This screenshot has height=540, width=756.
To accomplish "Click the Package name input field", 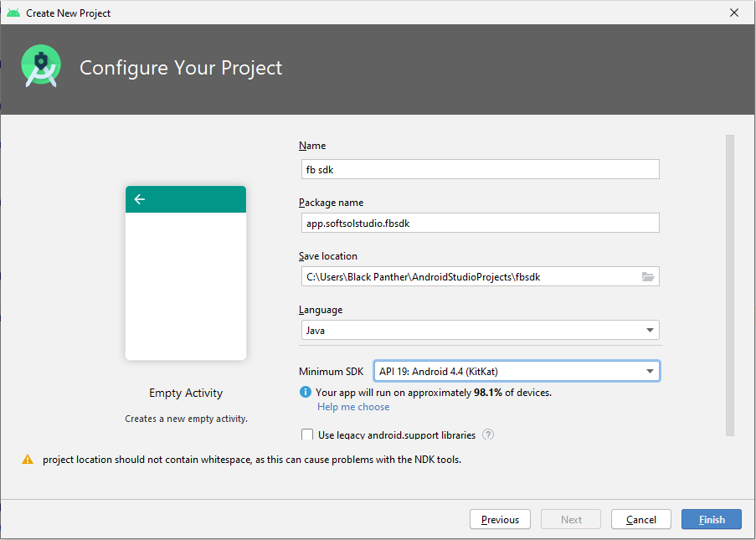I will [480, 222].
